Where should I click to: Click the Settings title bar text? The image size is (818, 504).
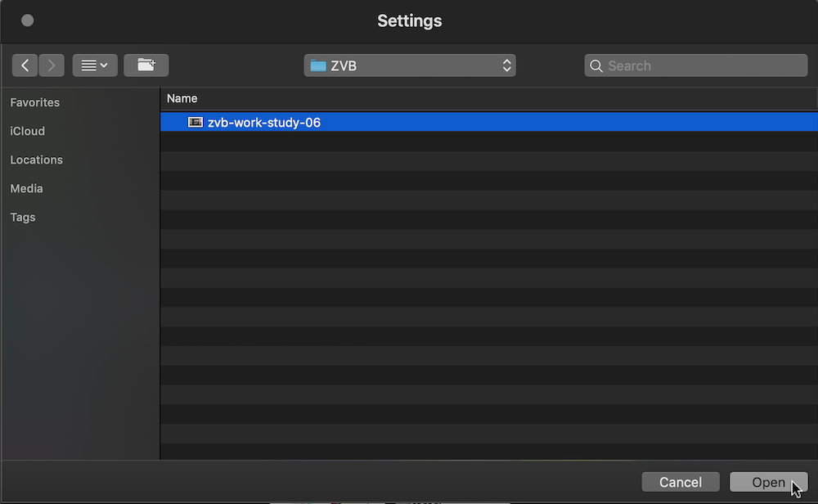pos(410,20)
